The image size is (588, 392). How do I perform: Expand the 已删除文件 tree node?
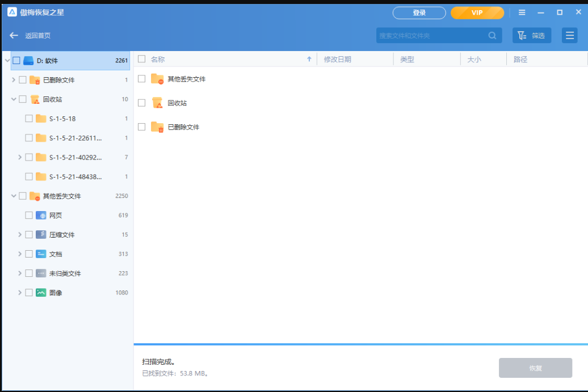click(14, 80)
